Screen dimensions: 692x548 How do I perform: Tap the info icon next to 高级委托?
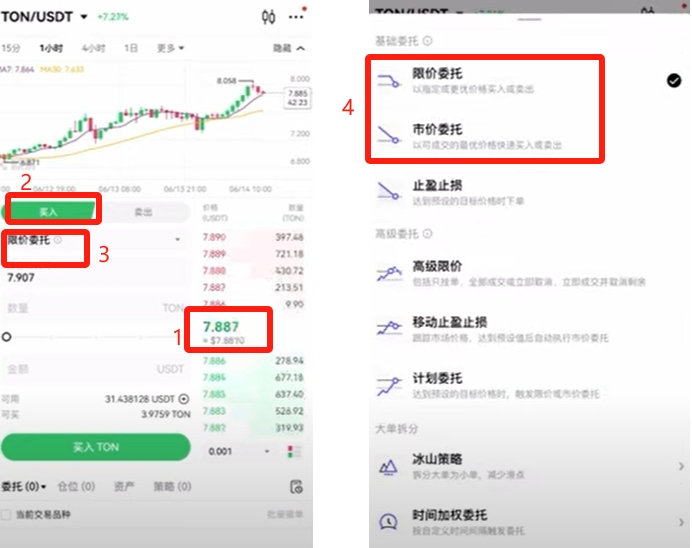(x=427, y=233)
